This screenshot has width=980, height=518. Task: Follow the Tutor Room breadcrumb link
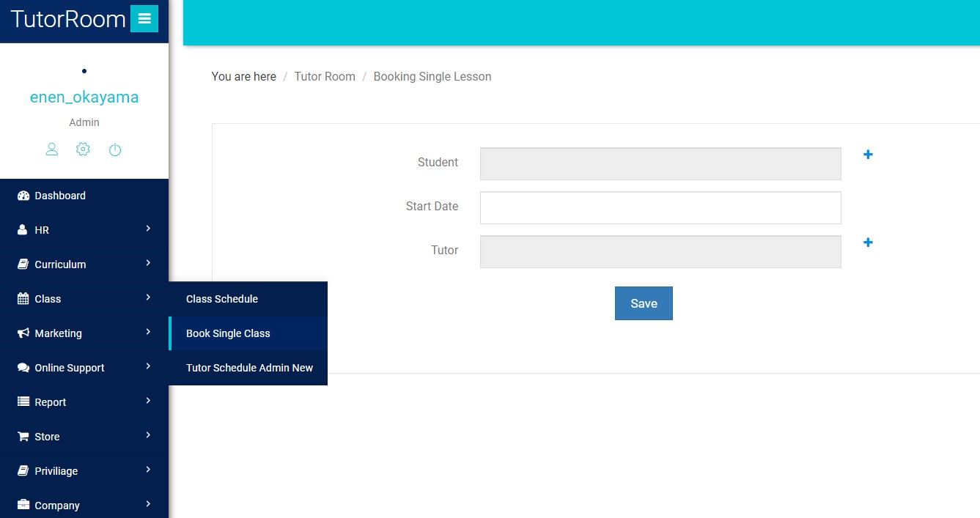point(325,76)
